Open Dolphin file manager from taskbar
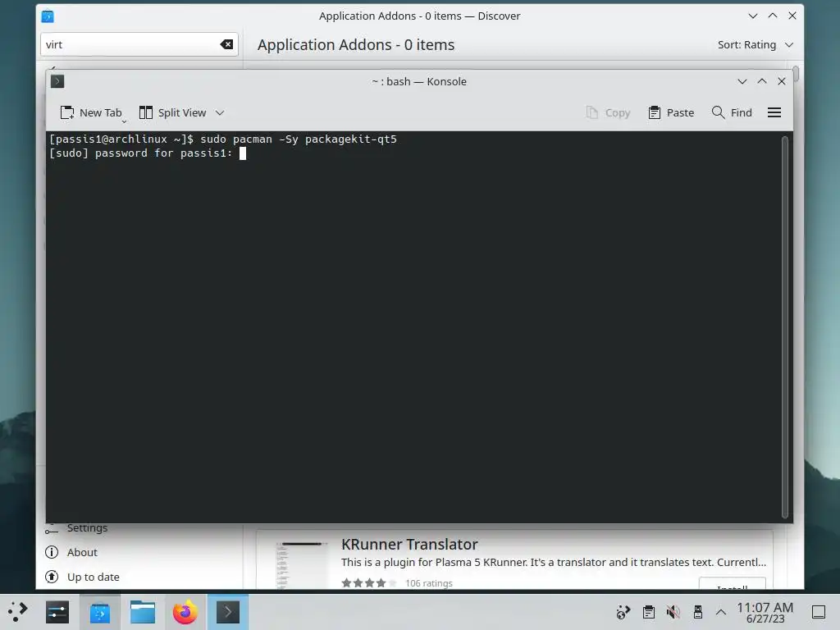 143,612
